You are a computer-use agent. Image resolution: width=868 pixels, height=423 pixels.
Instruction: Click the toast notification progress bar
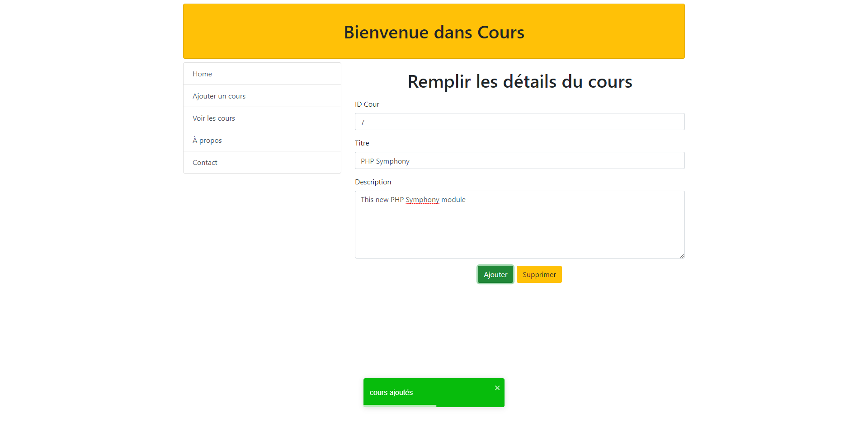pos(400,406)
